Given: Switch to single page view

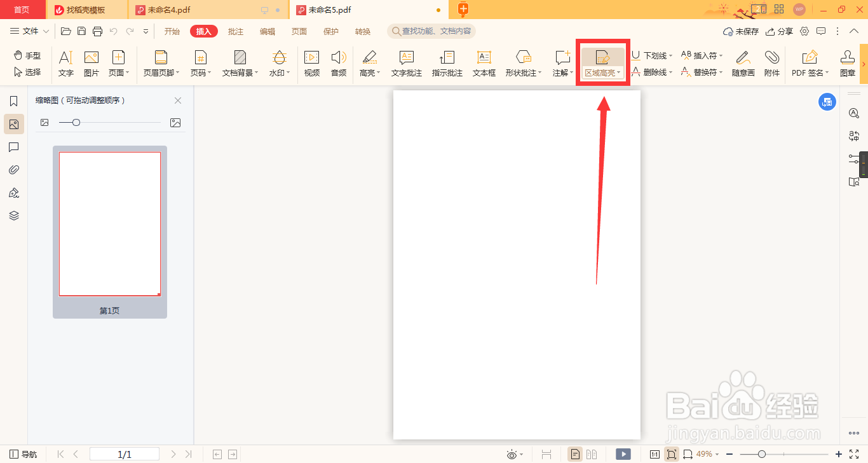Looking at the screenshot, I should coord(574,454).
